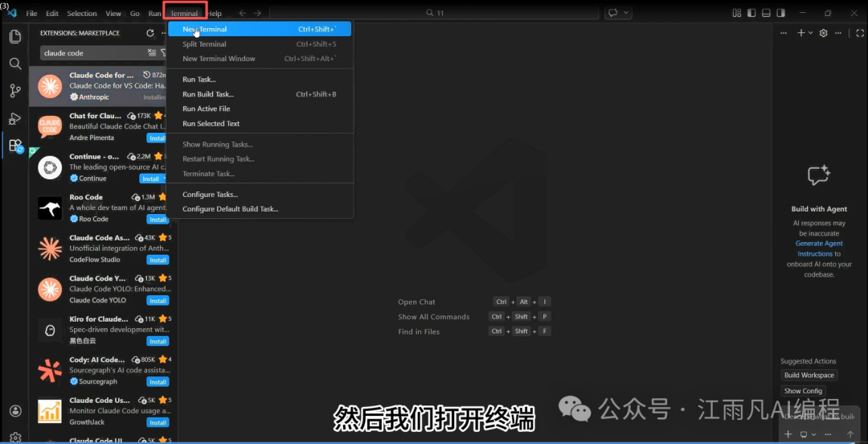Image resolution: width=868 pixels, height=444 pixels.
Task: Clear the extensions search results
Action: tap(152, 52)
